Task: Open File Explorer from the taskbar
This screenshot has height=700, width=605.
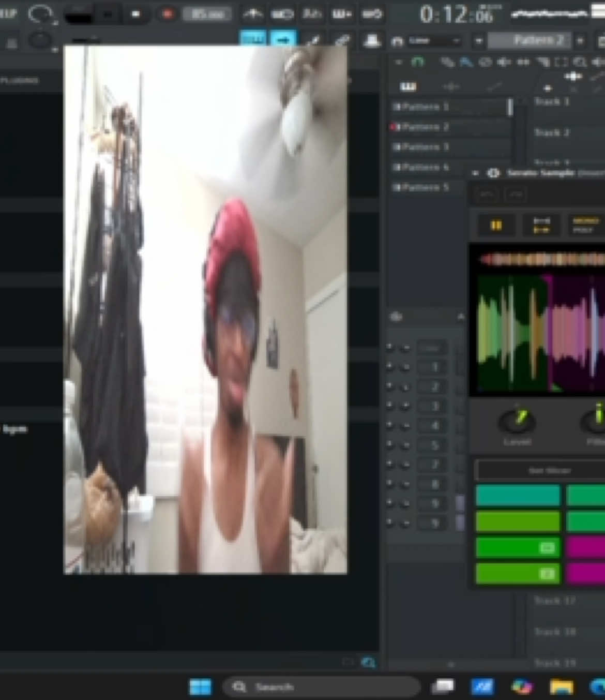Action: pyautogui.click(x=561, y=687)
